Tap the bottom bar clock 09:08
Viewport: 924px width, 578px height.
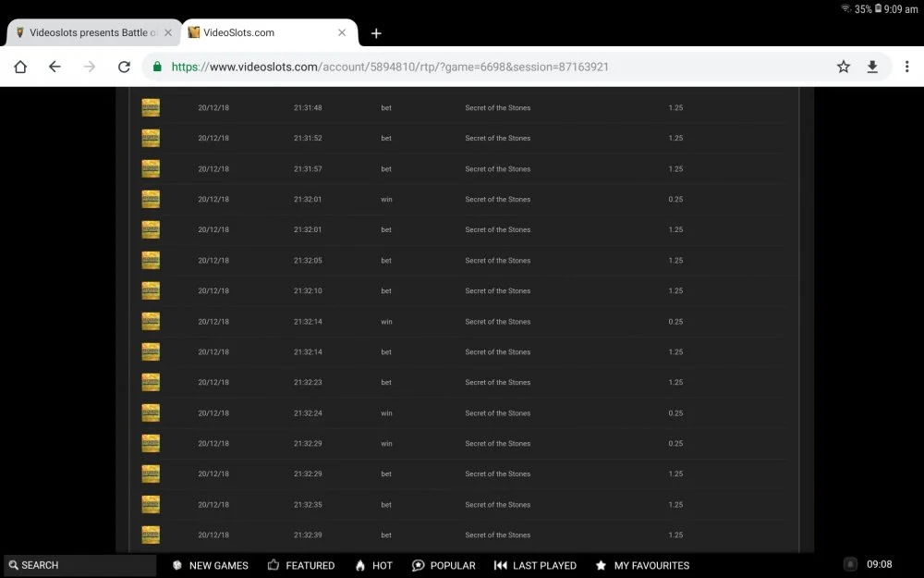880,564
